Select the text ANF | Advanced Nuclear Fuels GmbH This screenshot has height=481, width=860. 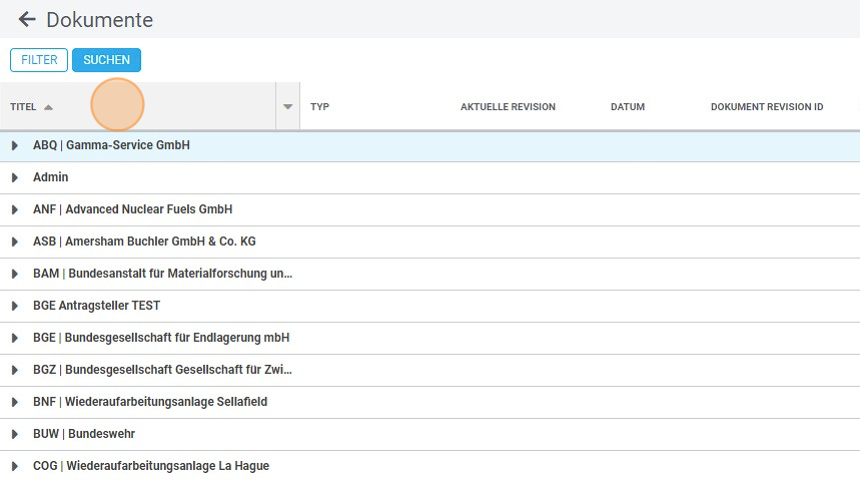coord(133,210)
